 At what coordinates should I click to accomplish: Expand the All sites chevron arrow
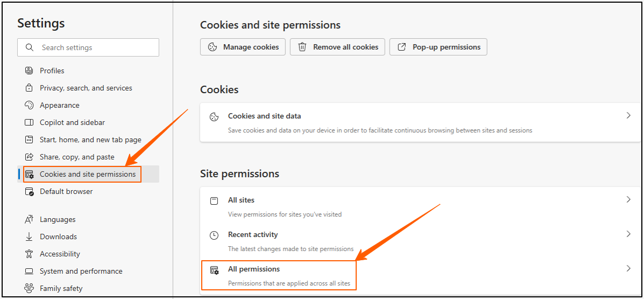coord(628,199)
